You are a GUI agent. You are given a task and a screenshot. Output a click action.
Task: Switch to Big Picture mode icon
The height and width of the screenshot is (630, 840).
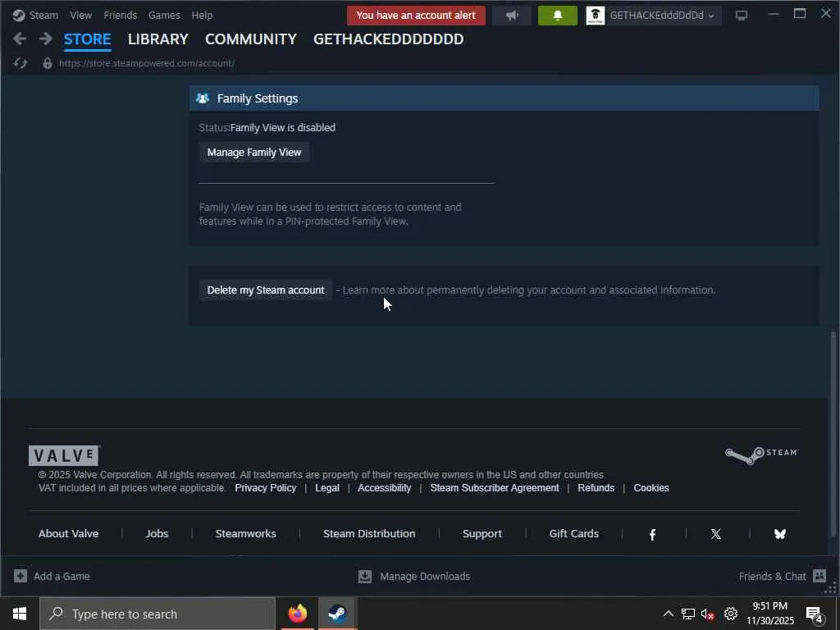(742, 16)
